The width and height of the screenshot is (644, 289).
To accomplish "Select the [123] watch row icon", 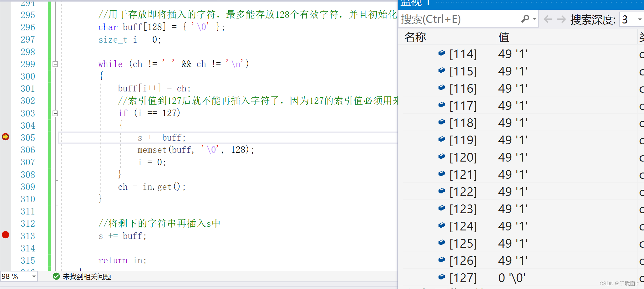I will coord(442,208).
